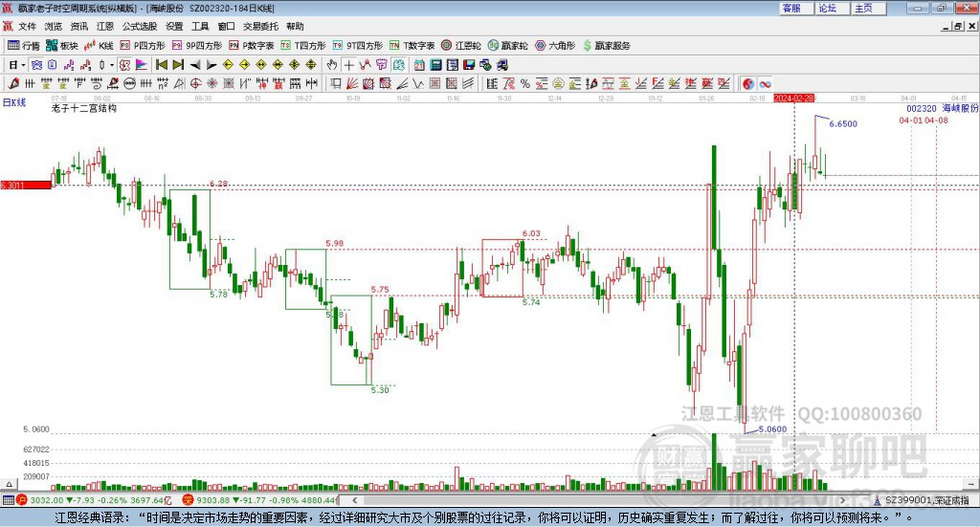The image size is (980, 527).
Task: Open the T数字表 tool
Action: tap(412, 46)
